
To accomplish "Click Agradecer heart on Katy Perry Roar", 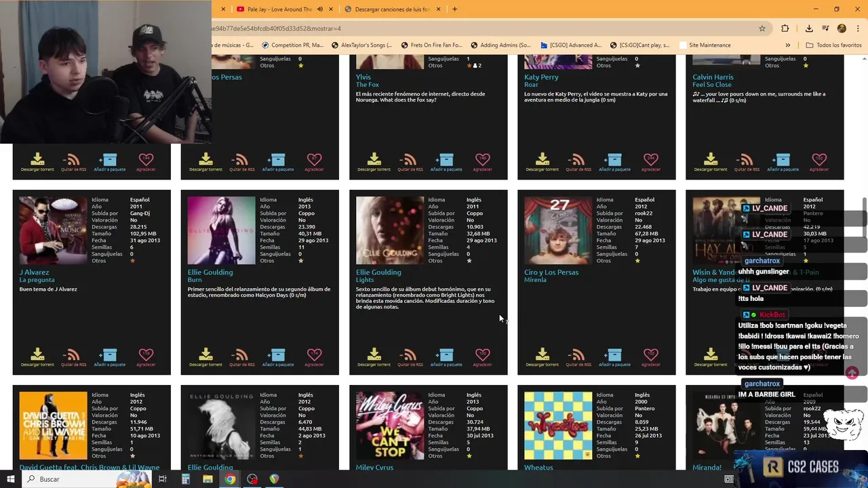I will (650, 162).
